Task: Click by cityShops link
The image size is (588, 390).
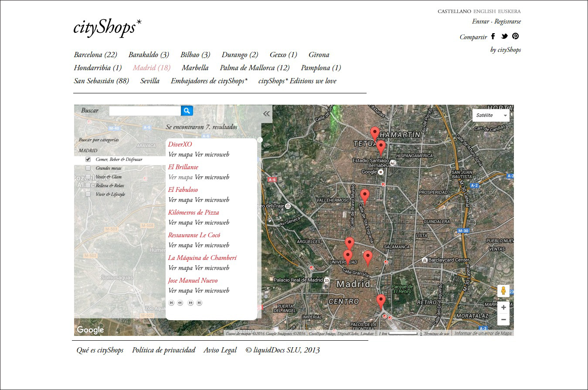Action: [x=506, y=50]
